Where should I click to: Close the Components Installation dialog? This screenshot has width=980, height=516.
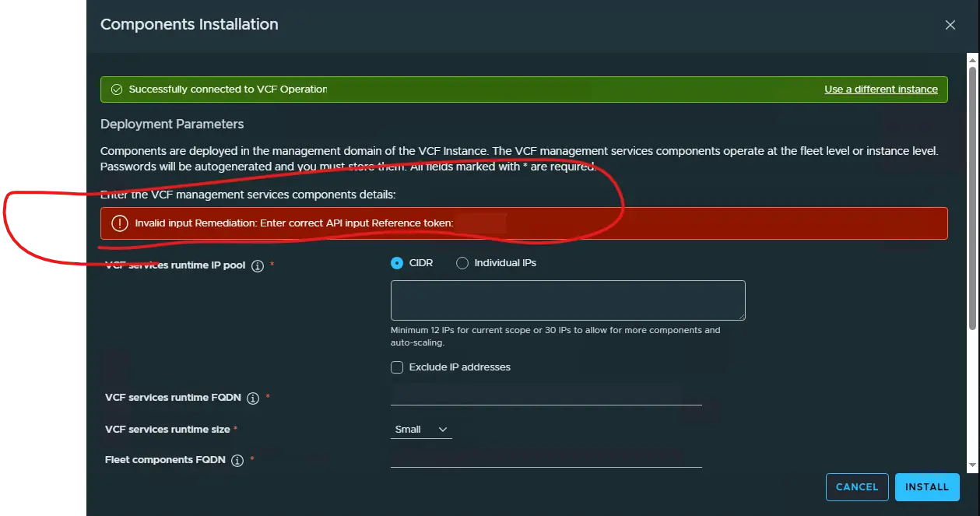(x=950, y=25)
